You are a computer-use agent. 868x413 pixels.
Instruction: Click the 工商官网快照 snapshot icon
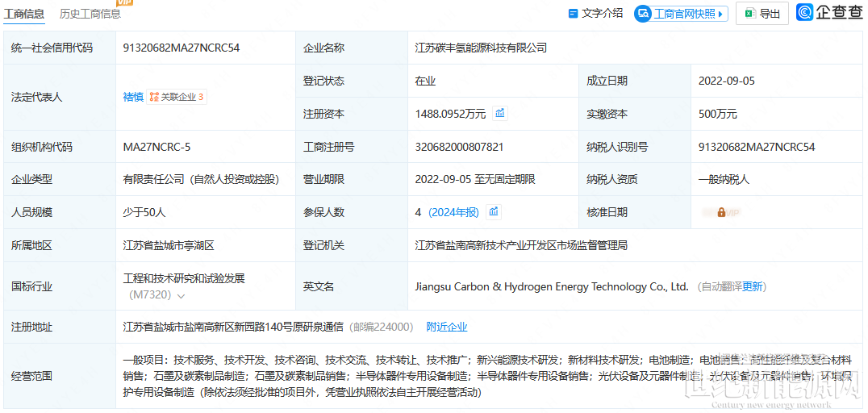[643, 14]
